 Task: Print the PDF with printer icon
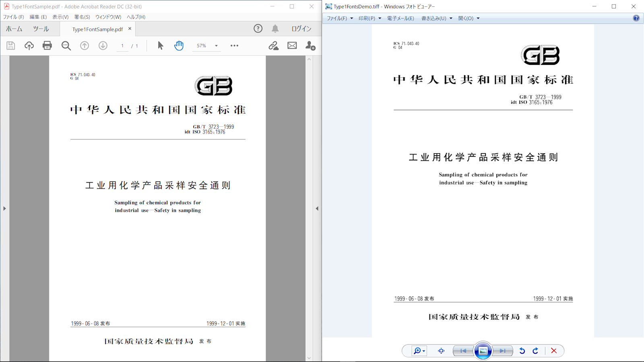(47, 45)
